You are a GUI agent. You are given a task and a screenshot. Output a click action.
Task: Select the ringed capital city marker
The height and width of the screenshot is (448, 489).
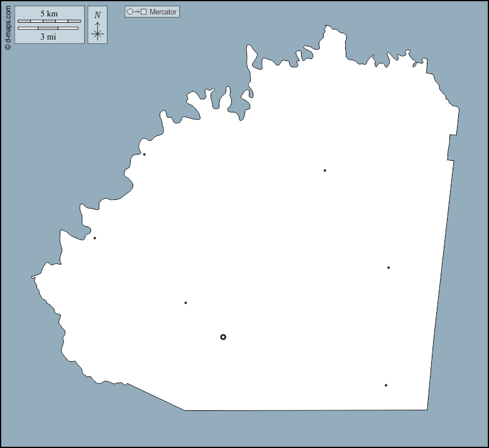[x=223, y=337]
